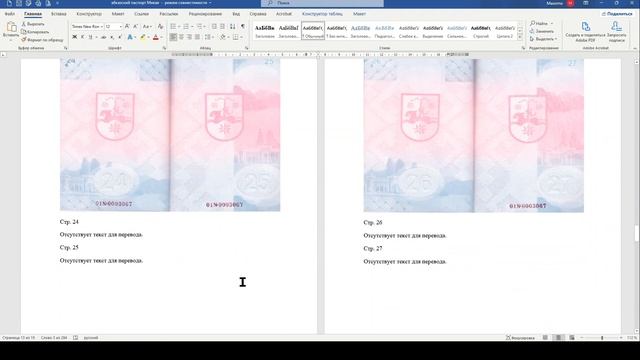
Task: Click the numbered list icon
Action: [x=186, y=27]
